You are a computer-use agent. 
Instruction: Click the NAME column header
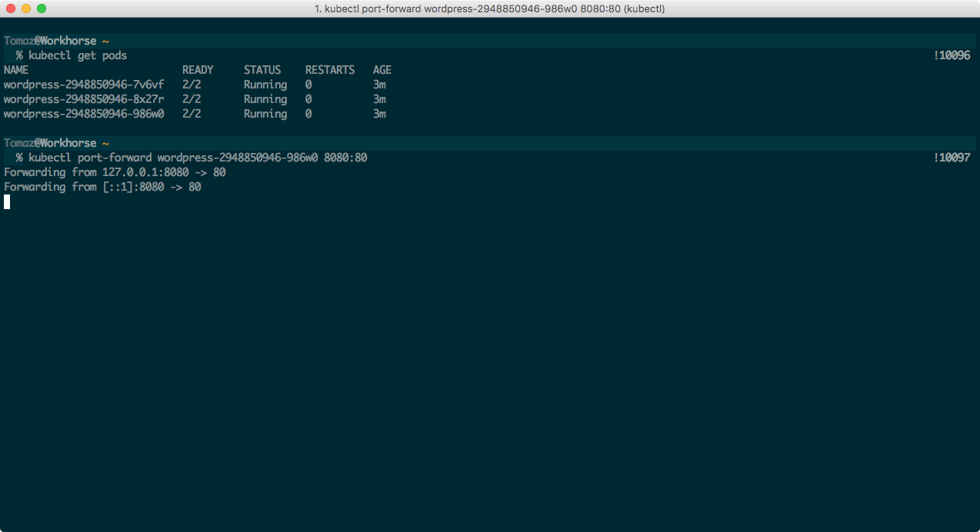tap(16, 70)
